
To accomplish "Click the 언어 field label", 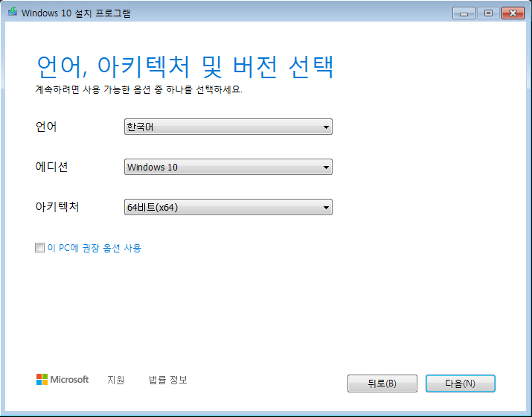I will tap(46, 127).
